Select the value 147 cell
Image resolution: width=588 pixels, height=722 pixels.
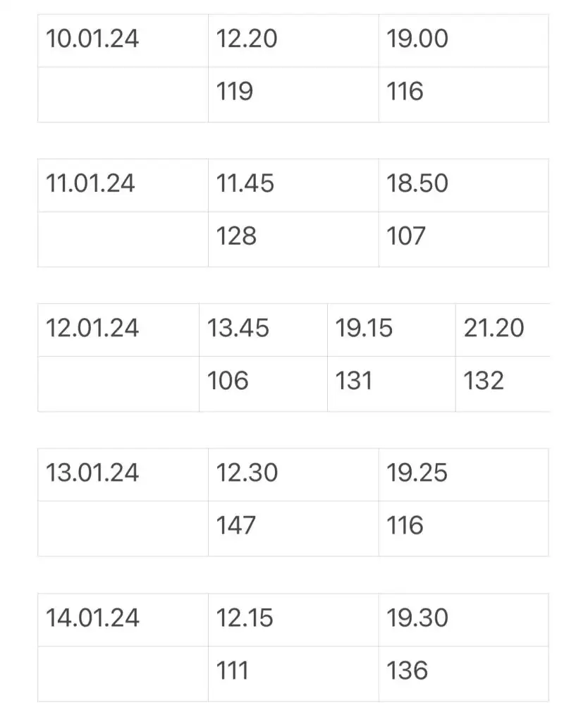[x=293, y=529]
